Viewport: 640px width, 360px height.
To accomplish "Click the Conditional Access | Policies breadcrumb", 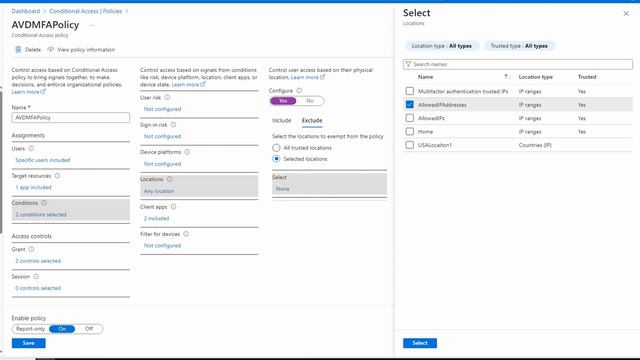I will pos(86,11).
